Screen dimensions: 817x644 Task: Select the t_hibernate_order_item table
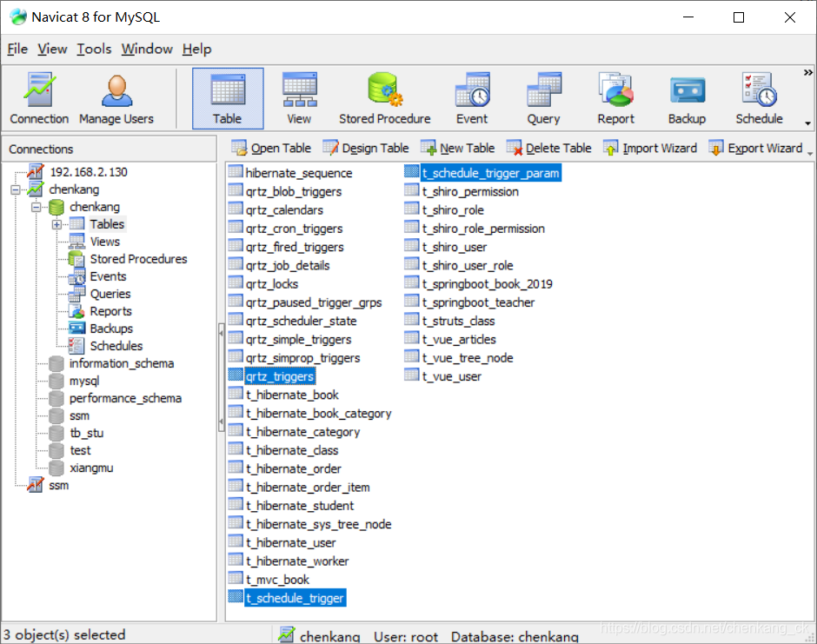click(x=308, y=488)
